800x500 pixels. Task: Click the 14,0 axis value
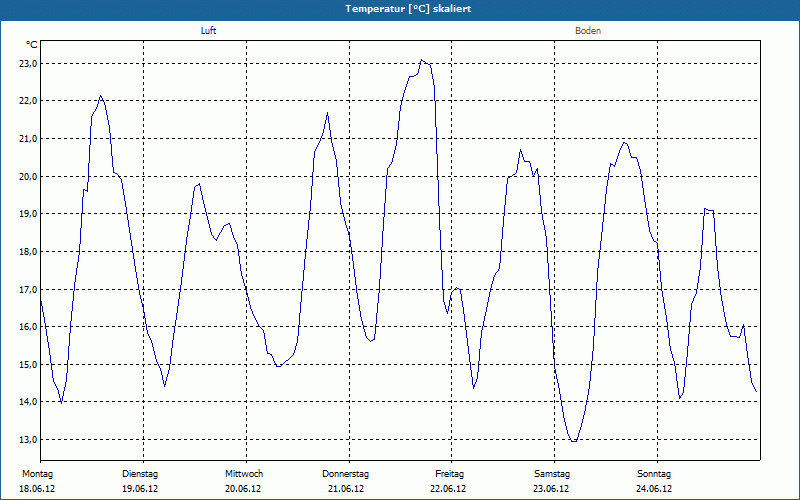[28, 402]
